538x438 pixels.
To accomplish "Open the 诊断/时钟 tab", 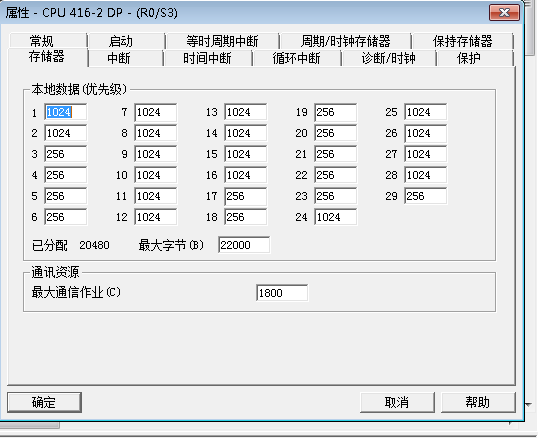I will coord(388,58).
